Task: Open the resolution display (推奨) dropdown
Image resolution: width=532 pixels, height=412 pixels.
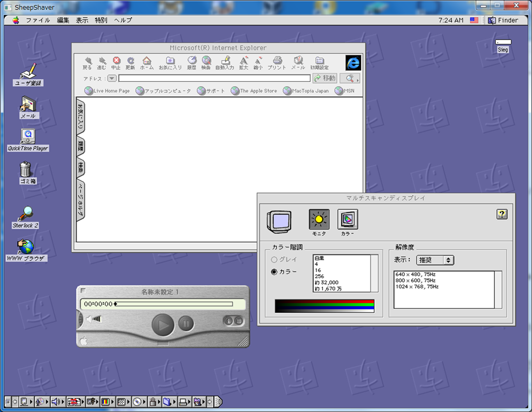Action: (x=435, y=260)
